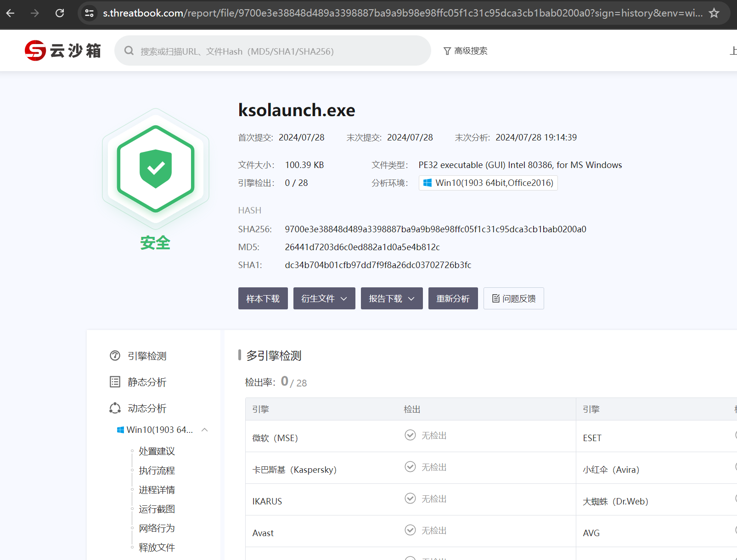Image resolution: width=737 pixels, height=560 pixels.
Task: Click the browser back arrow
Action: [x=10, y=13]
